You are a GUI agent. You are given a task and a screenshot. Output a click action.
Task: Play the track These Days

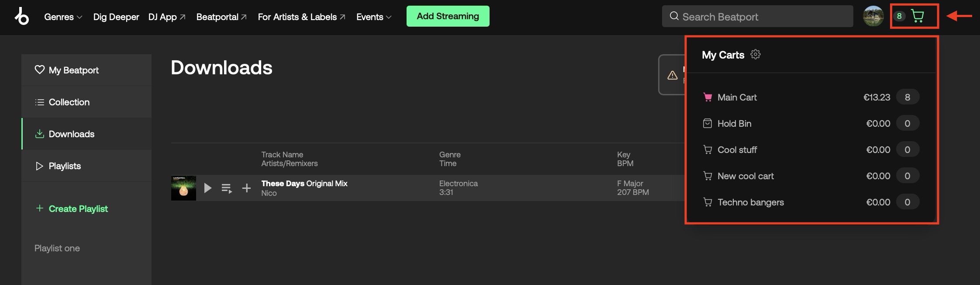208,188
